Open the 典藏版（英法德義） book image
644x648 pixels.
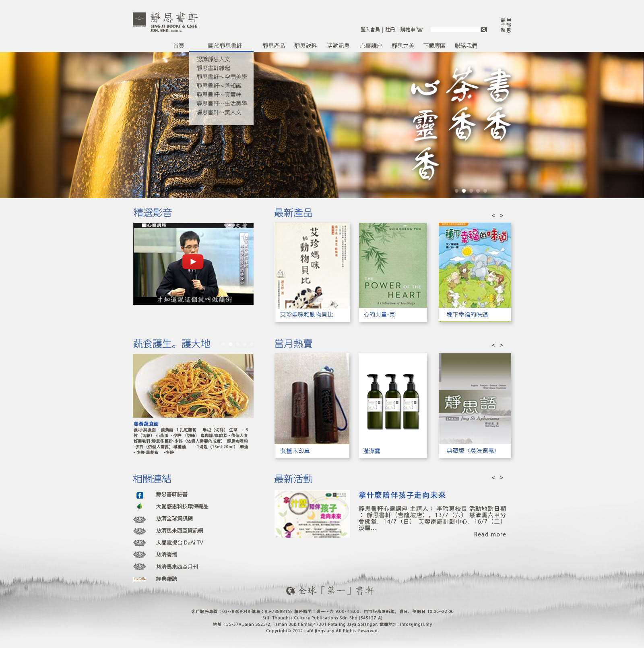coord(475,399)
